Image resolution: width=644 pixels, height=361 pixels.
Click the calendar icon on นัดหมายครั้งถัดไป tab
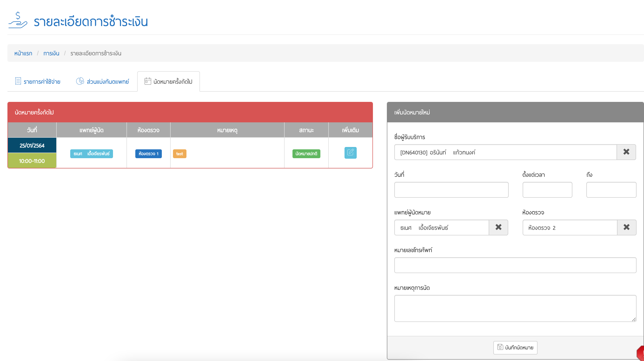pos(147,81)
